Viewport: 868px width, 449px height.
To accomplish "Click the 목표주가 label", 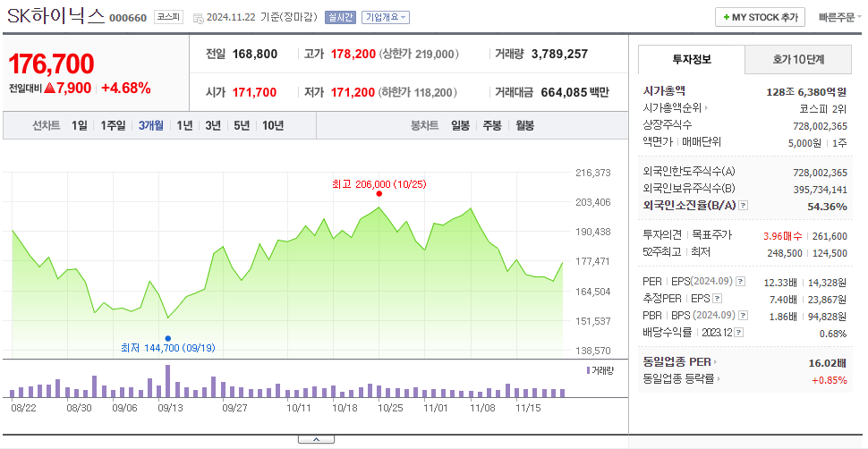I will pyautogui.click(x=712, y=235).
